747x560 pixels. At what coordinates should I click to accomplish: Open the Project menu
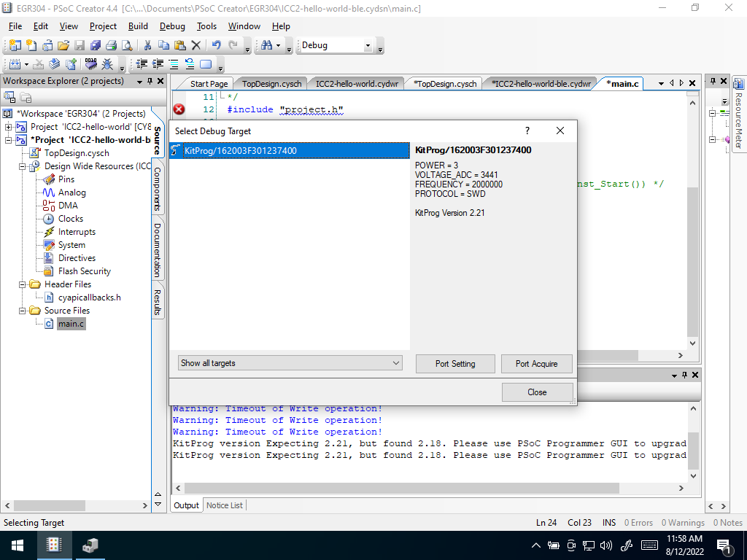[103, 26]
